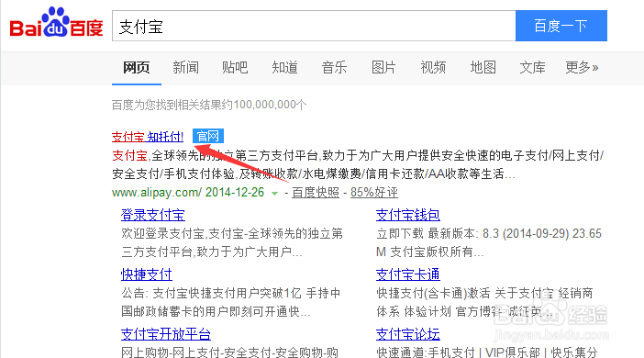Open the 登录支付宝 sublink
The image size is (644, 358).
(153, 215)
